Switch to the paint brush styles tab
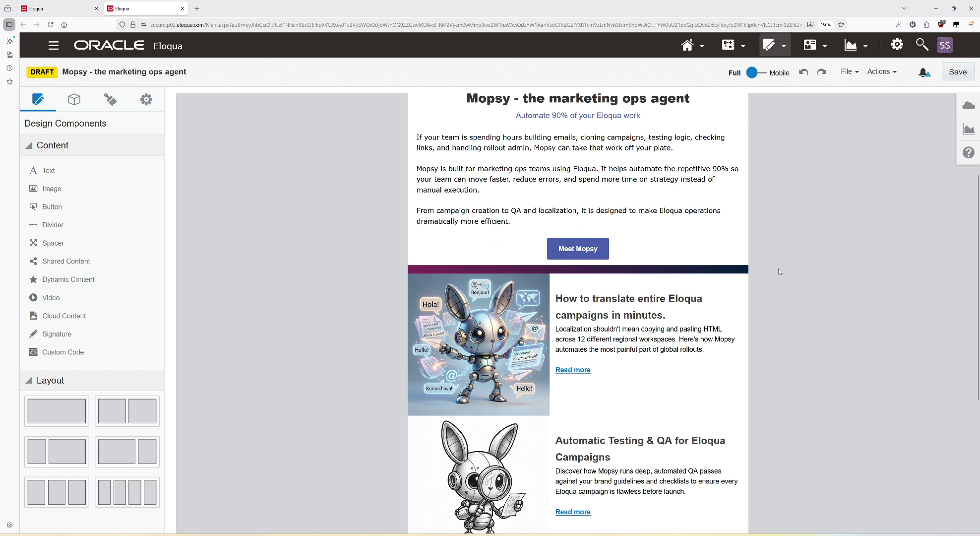The image size is (980, 536). [110, 99]
